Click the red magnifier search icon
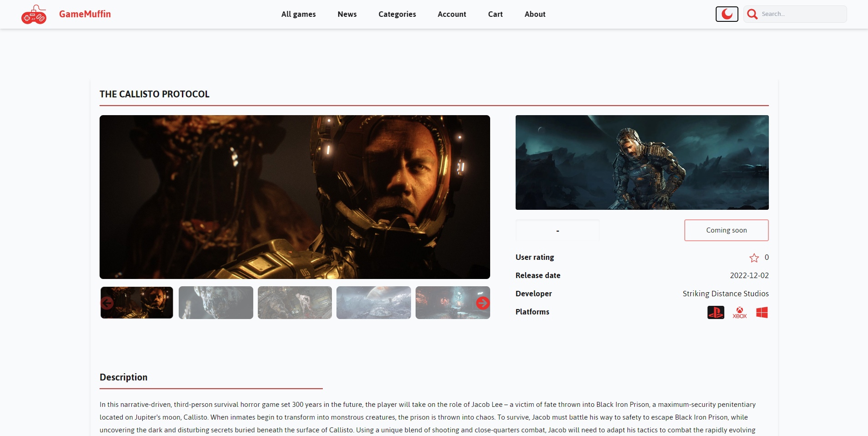The image size is (868, 436). 753,14
